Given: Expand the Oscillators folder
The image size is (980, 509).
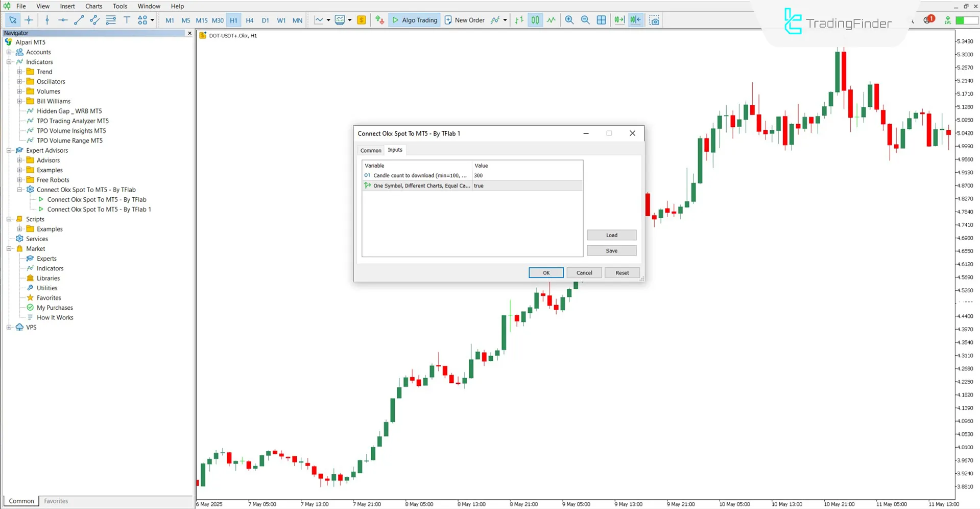Looking at the screenshot, I should click(x=19, y=81).
